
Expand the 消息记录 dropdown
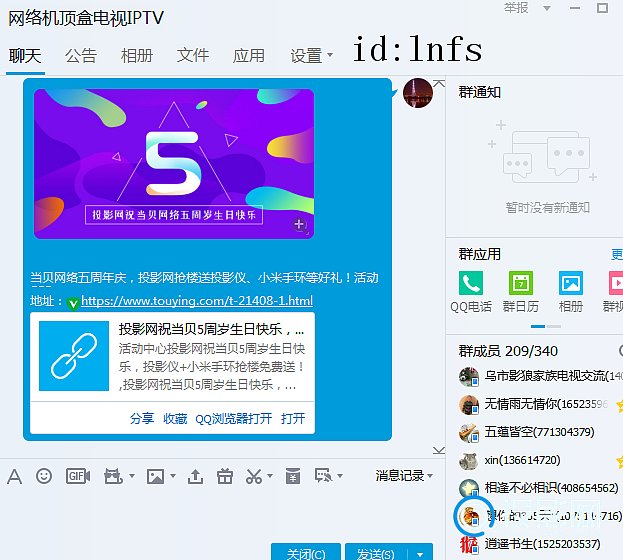(404, 476)
